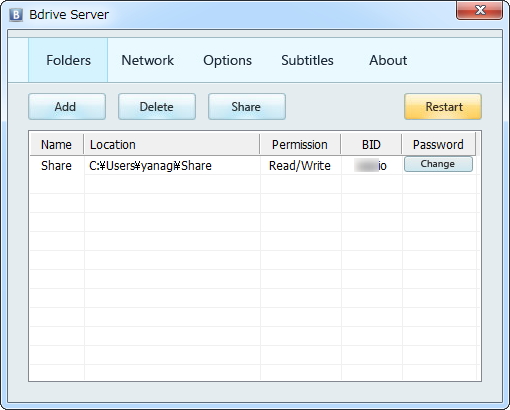510x410 pixels.
Task: Select the Read/Write permission cell
Action: click(x=300, y=165)
